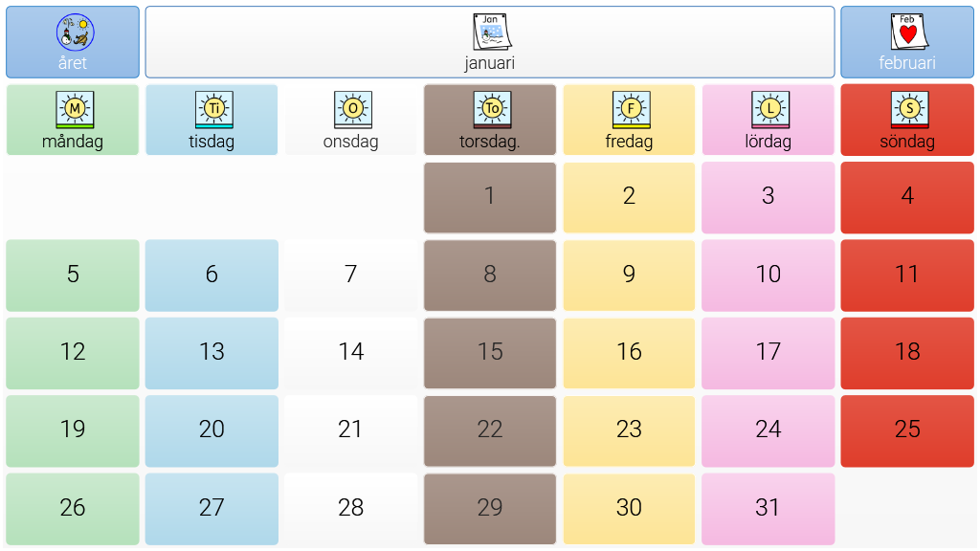Click the lördag sun icon
The image size is (980, 551).
(768, 109)
